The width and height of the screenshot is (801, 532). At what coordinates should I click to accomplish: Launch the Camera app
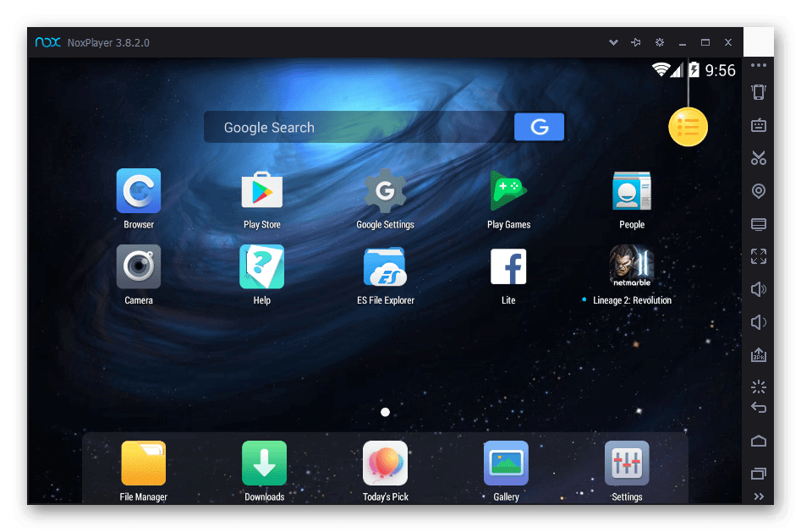point(139,266)
